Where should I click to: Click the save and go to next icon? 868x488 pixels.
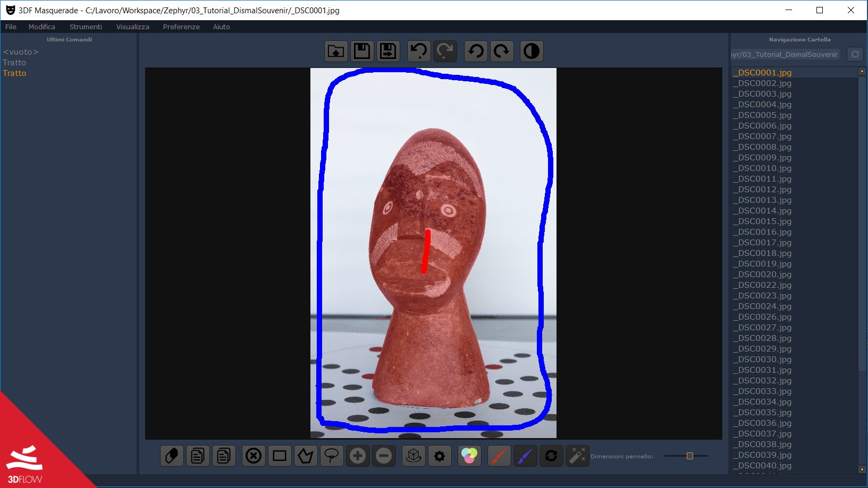388,52
